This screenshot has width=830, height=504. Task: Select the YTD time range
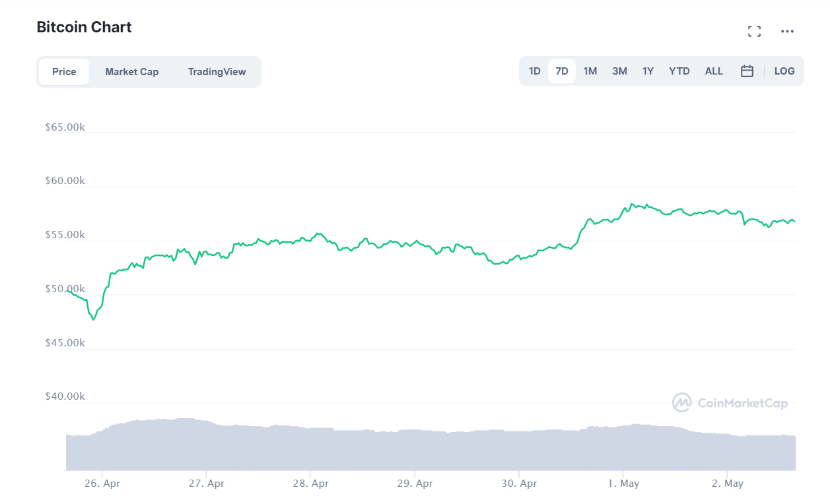coord(679,71)
